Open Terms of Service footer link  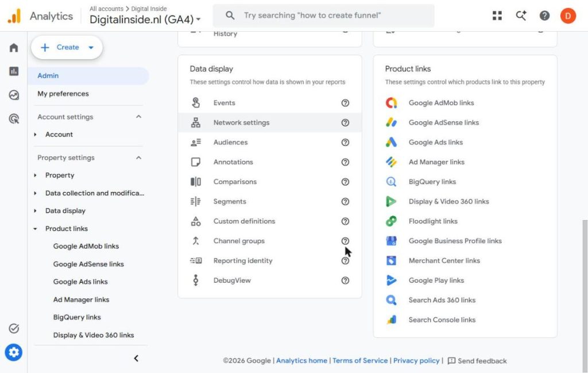tap(360, 360)
